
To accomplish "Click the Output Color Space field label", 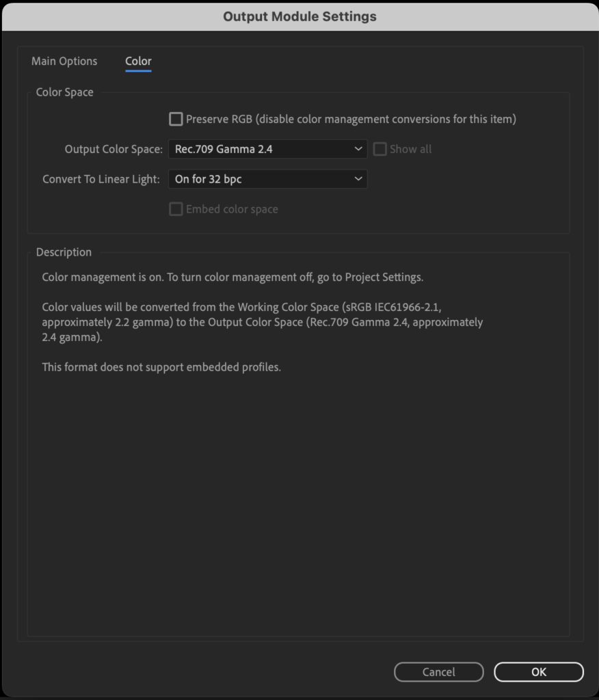I will coord(114,149).
